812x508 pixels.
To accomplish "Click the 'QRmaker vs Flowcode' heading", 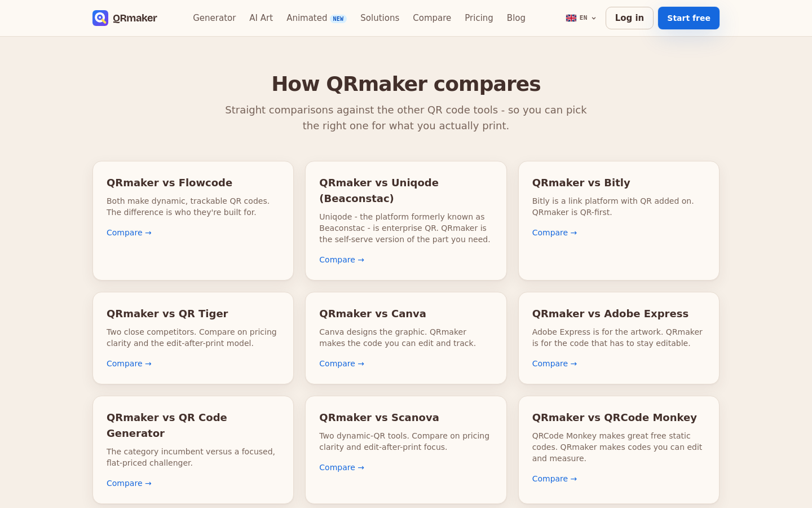I will tap(169, 183).
